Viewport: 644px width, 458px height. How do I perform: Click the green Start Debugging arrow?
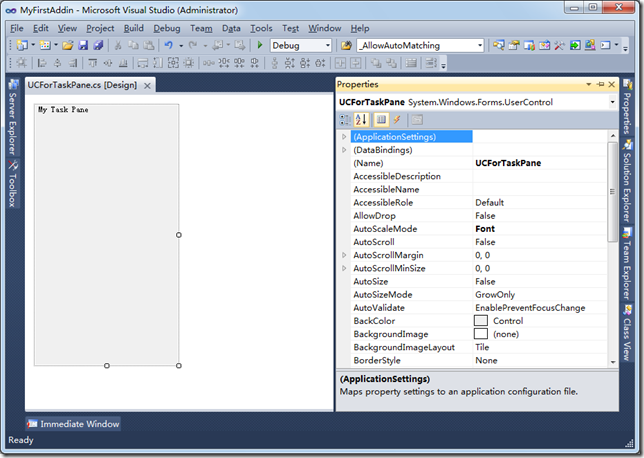(260, 45)
